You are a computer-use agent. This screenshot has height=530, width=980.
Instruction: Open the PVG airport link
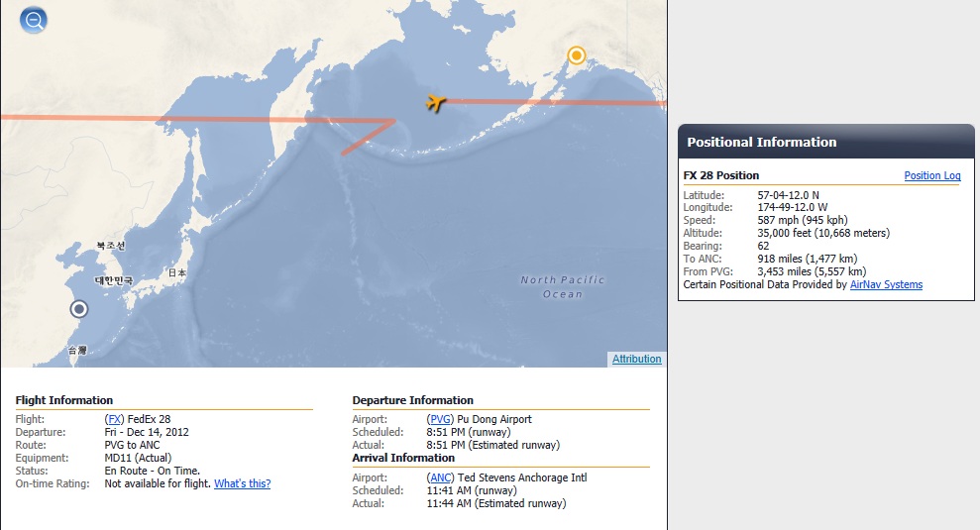pyautogui.click(x=440, y=419)
